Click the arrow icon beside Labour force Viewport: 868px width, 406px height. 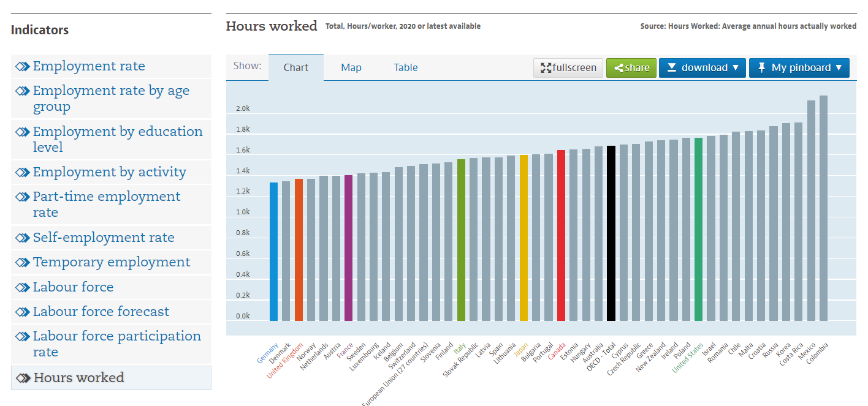(x=23, y=287)
